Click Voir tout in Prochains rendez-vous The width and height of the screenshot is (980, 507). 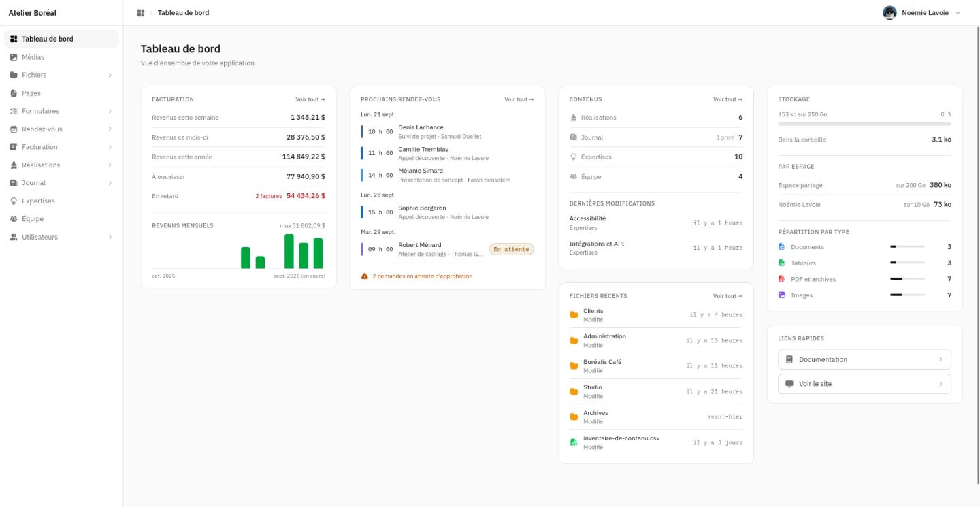(x=519, y=99)
